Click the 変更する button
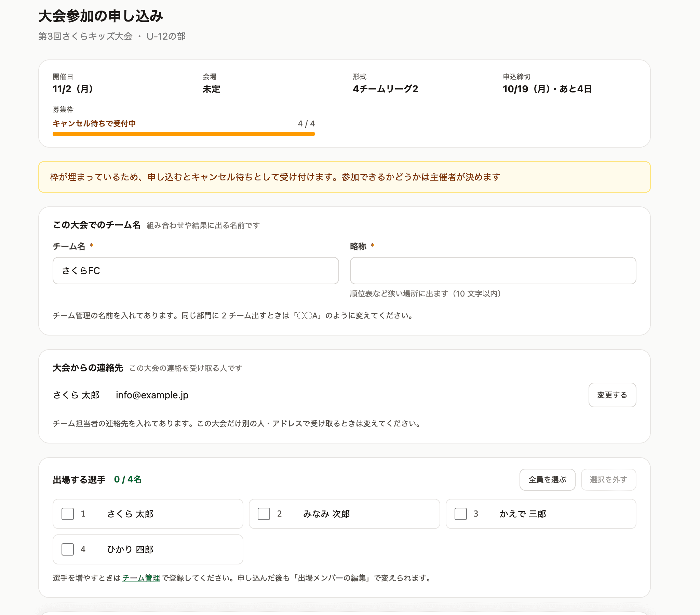700x615 pixels. (x=612, y=395)
